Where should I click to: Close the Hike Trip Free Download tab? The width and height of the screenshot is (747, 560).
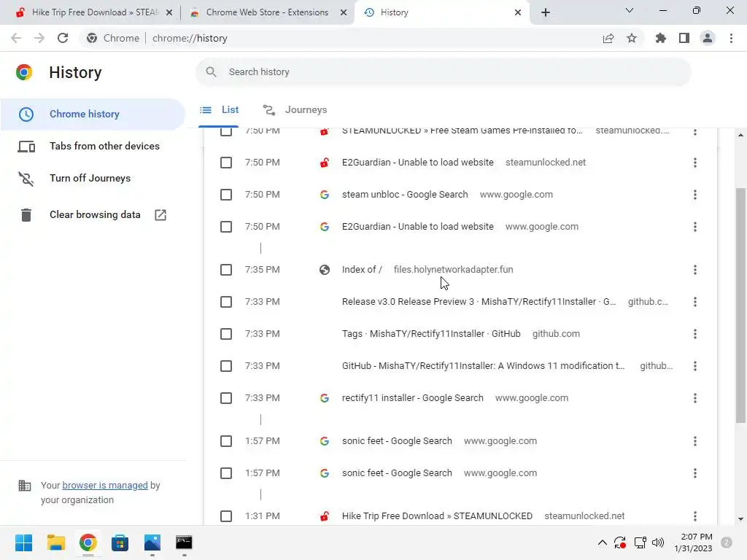coord(169,12)
